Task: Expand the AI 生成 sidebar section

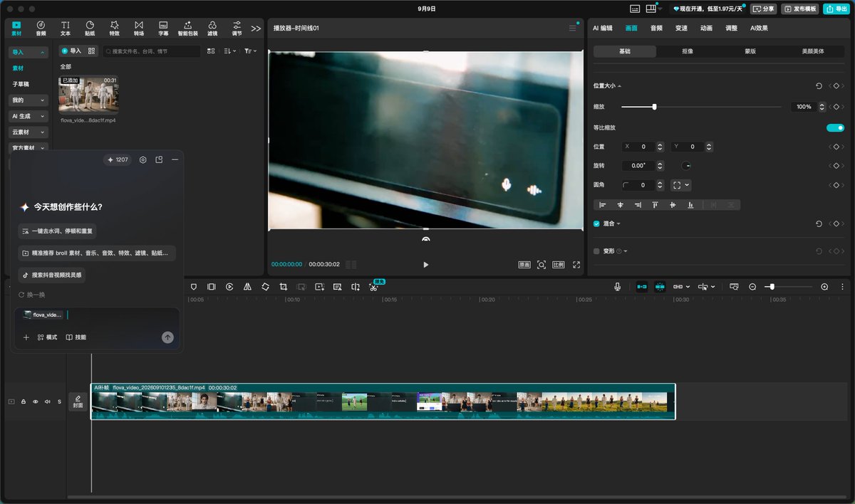Action: (28, 116)
